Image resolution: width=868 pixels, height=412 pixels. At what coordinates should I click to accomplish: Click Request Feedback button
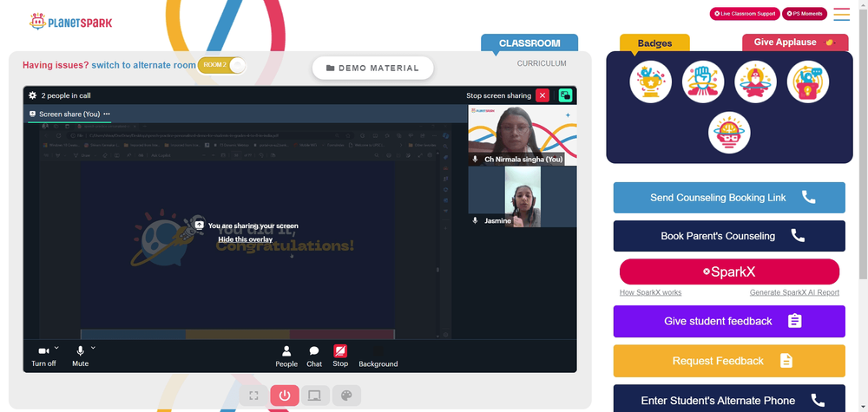point(729,361)
